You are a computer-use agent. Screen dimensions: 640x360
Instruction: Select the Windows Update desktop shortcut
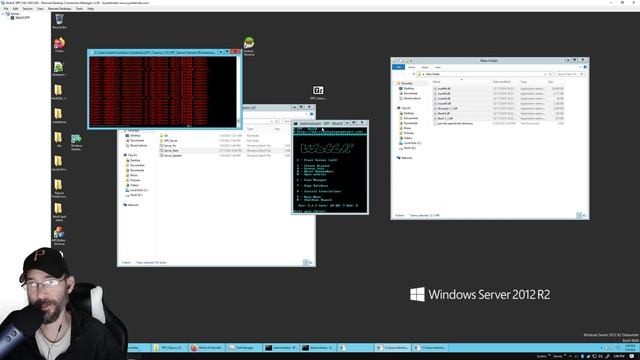[x=76, y=142]
